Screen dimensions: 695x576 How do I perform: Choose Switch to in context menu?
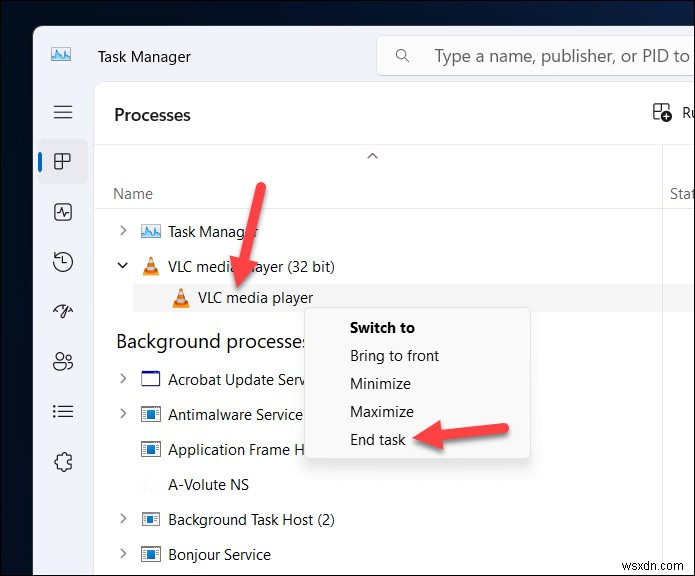(x=382, y=328)
